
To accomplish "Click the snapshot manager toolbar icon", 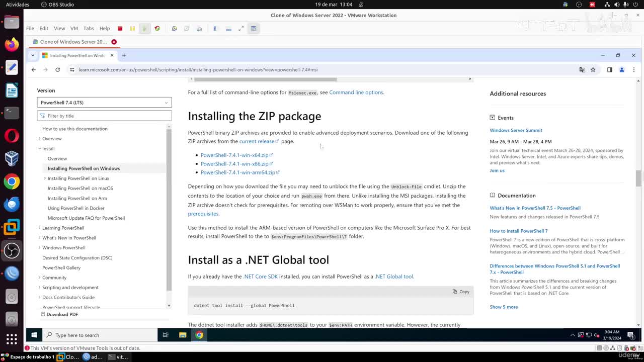I will (199, 29).
